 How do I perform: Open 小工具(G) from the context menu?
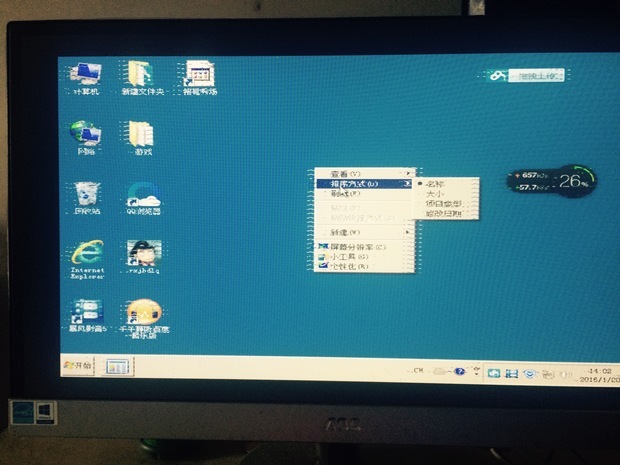364,257
